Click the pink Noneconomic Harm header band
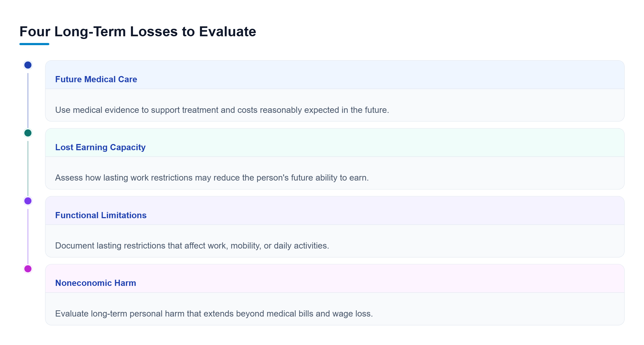644x345 pixels. [335, 278]
